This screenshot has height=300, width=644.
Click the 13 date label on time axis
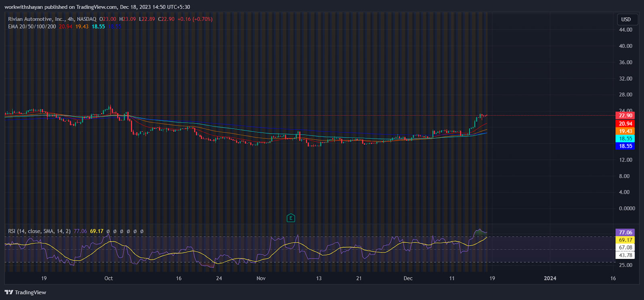pos(319,278)
